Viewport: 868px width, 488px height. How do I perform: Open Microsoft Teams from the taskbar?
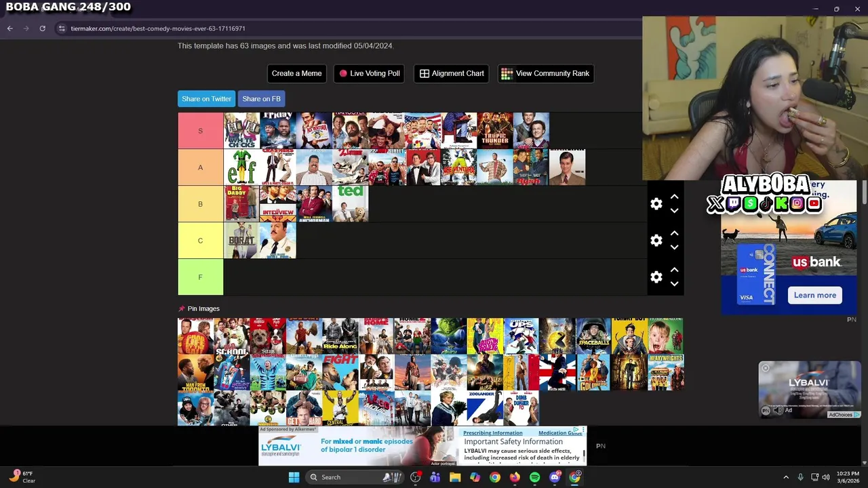(435, 477)
